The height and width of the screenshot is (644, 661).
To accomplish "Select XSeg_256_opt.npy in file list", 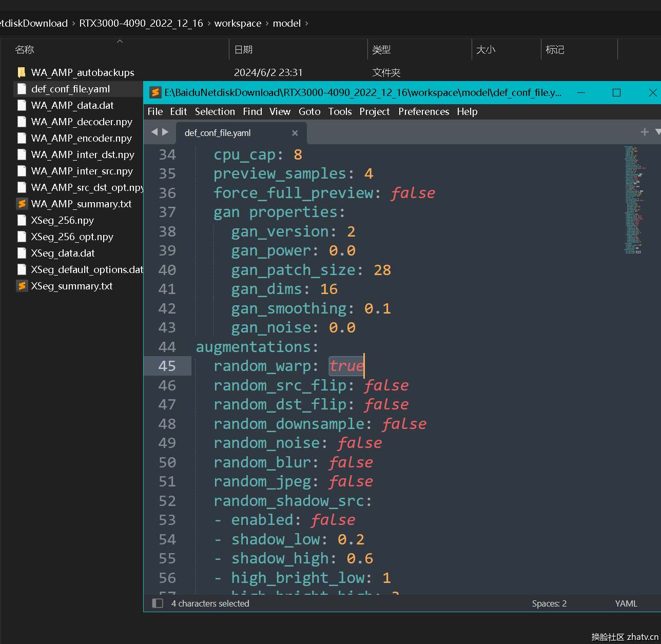I will [x=72, y=237].
